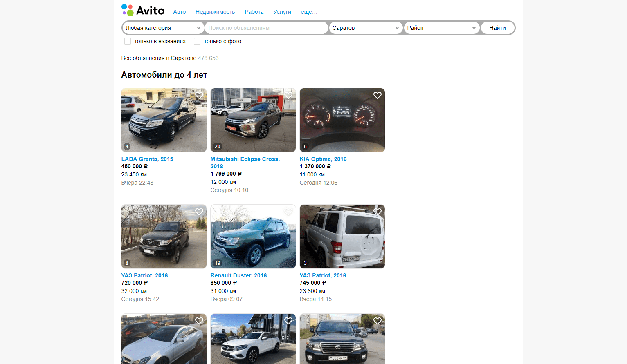Show more categories via «ещё…»
Screen dimensions: 627x364
tap(309, 12)
